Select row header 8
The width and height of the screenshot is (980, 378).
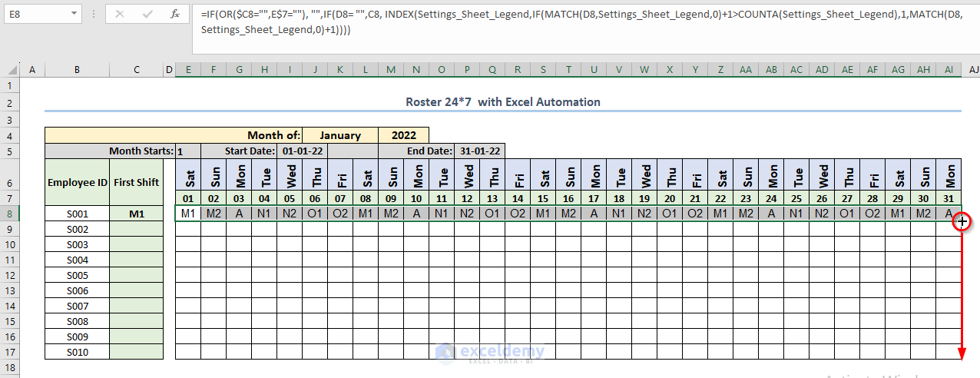point(10,214)
